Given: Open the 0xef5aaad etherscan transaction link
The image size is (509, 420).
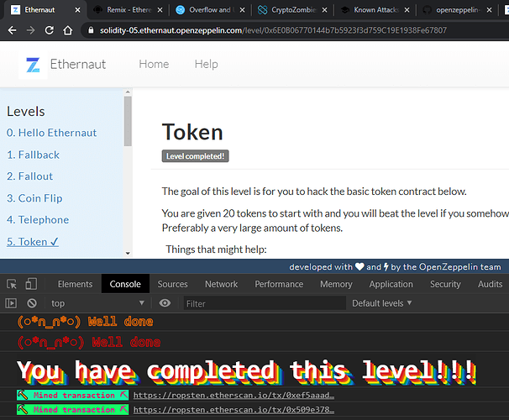Looking at the screenshot, I should (234, 396).
